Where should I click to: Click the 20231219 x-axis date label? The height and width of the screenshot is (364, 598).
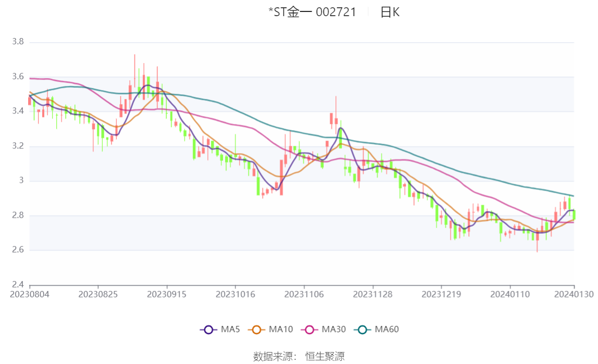tap(441, 294)
